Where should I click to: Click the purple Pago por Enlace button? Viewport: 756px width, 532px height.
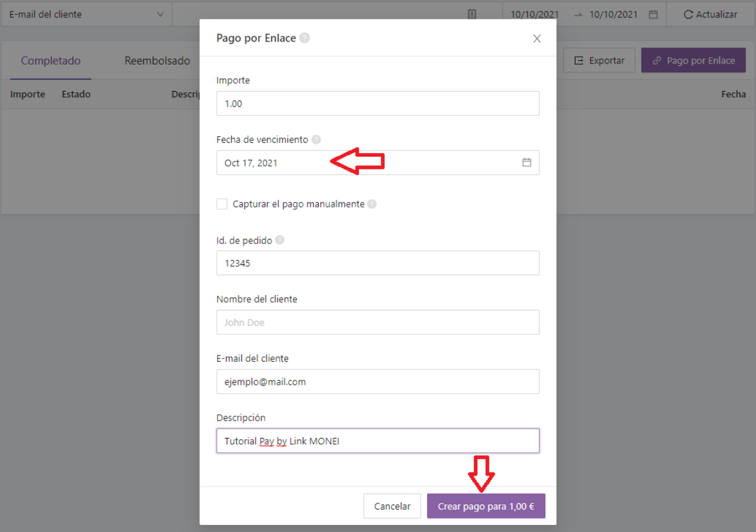click(x=693, y=60)
